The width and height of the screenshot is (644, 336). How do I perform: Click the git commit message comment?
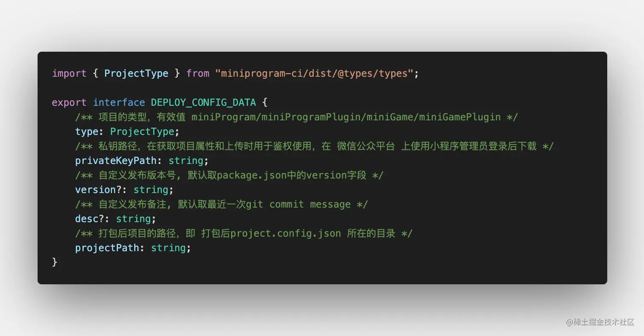(x=221, y=204)
